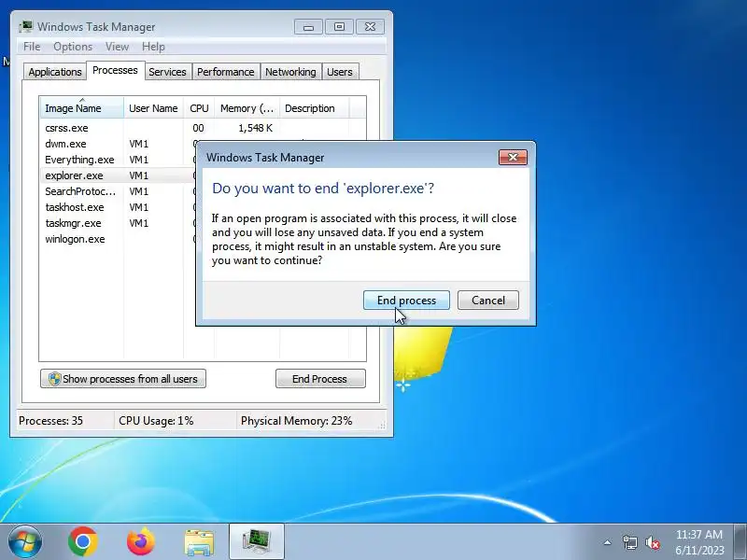Sort by the CPU column header
This screenshot has height=560, width=747.
coord(199,108)
